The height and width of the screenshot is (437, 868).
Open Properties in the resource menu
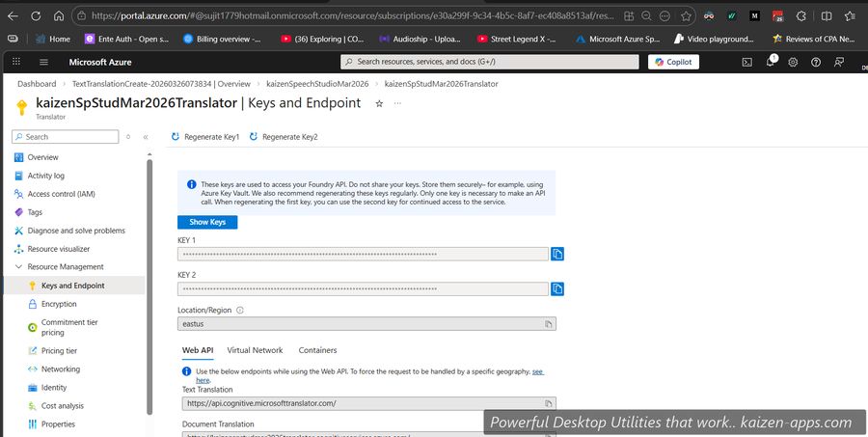(x=58, y=424)
